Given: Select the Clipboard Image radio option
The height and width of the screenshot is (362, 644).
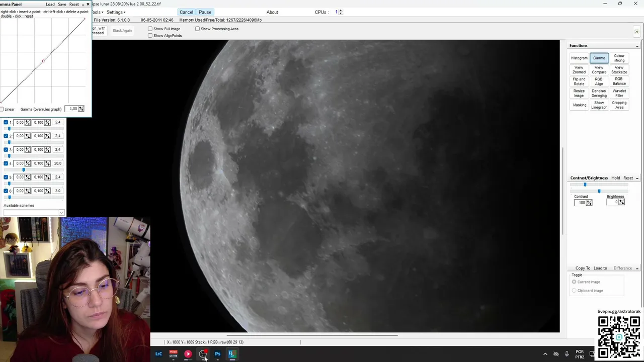Looking at the screenshot, I should [574, 291].
